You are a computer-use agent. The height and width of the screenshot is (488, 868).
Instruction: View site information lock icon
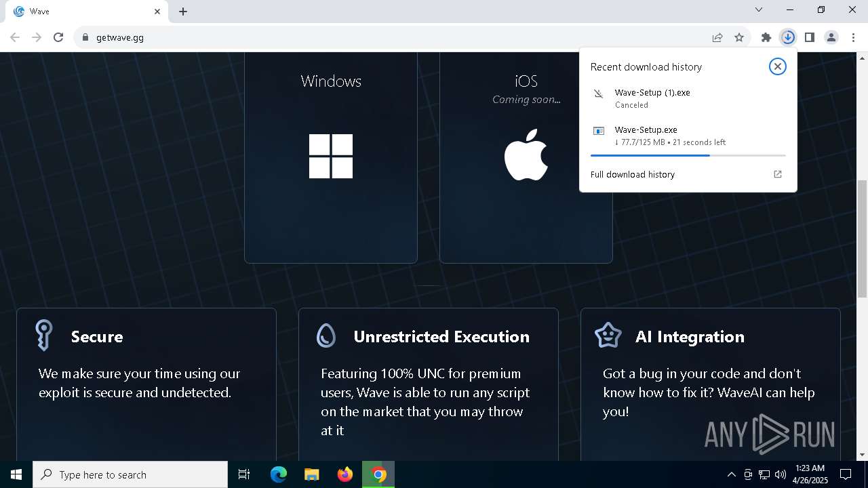85,37
